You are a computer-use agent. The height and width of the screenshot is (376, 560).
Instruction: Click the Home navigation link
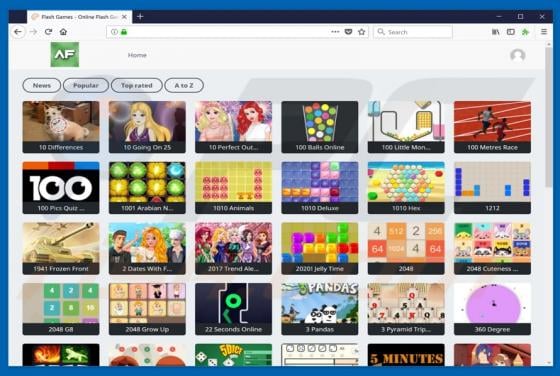click(x=137, y=55)
